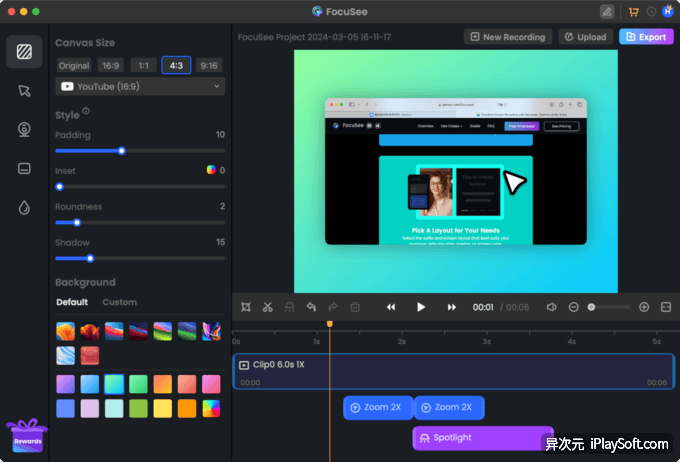Image resolution: width=680 pixels, height=462 pixels.
Task: Pick the selected green-blue gradient swatch
Action: point(114,384)
